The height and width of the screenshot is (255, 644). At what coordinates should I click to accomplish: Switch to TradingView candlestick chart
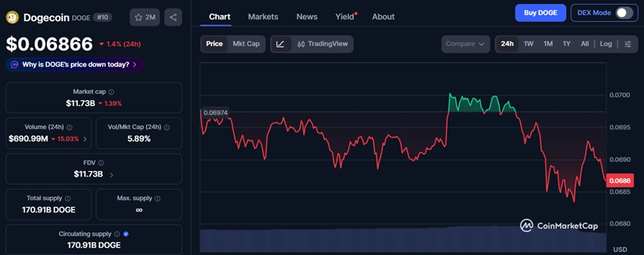(323, 44)
